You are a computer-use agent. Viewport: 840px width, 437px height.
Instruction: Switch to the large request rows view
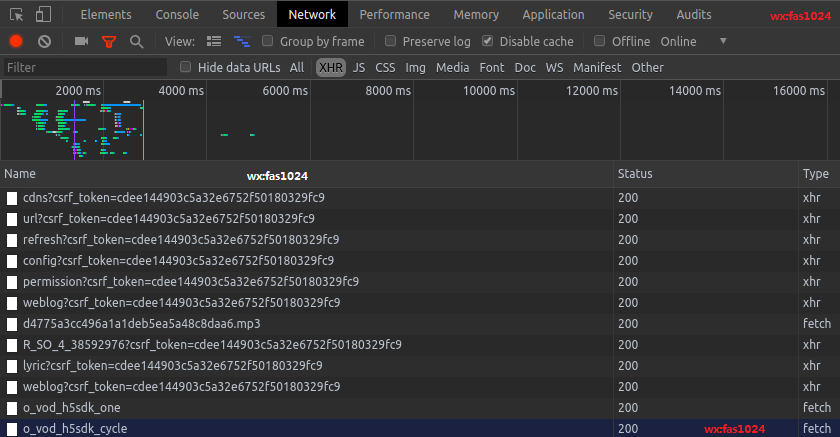point(214,41)
